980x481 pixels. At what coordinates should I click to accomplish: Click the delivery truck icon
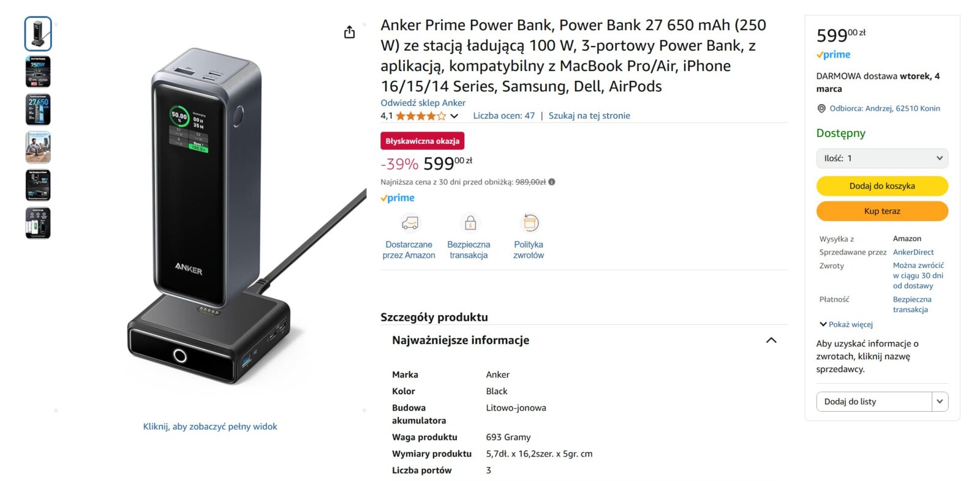pos(409,223)
